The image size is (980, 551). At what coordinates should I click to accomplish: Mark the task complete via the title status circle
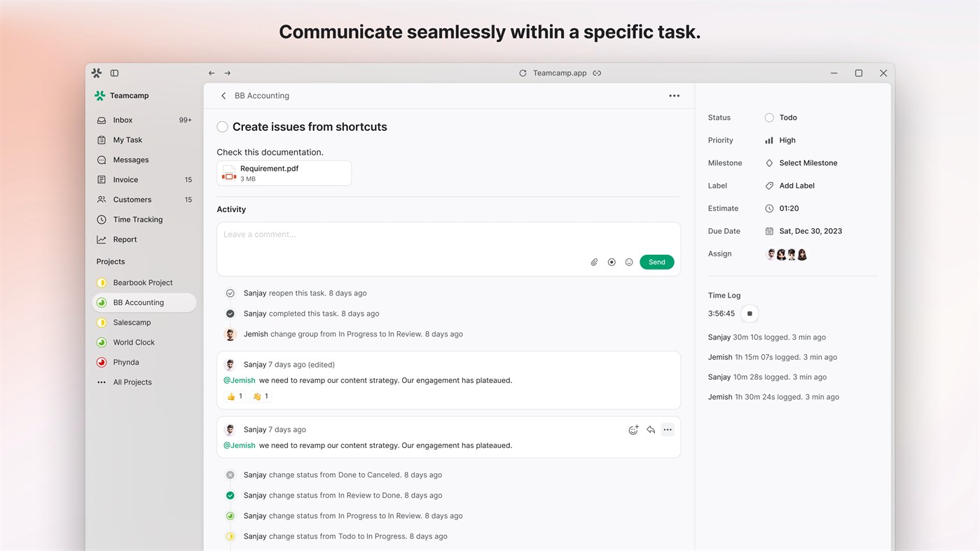coord(222,127)
